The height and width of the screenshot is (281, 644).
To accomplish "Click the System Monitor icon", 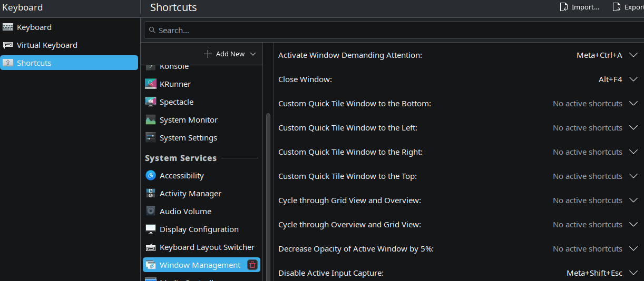I will (151, 120).
